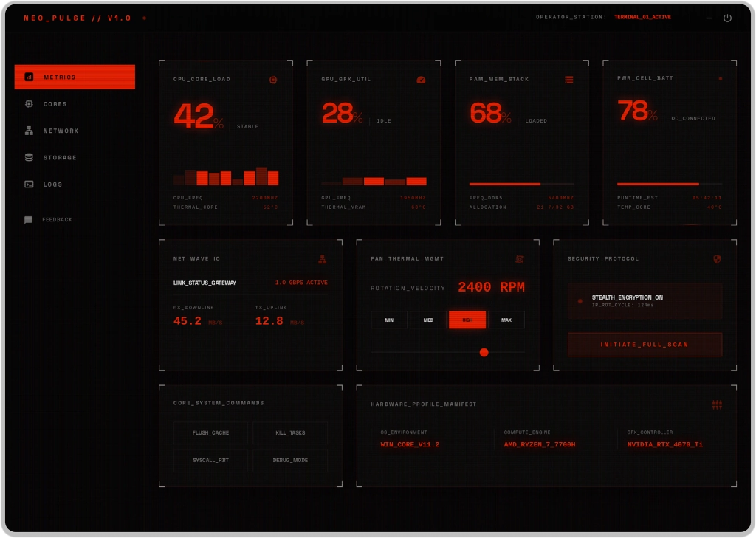
Task: Enable DEBUG_MODE command
Action: tap(290, 461)
